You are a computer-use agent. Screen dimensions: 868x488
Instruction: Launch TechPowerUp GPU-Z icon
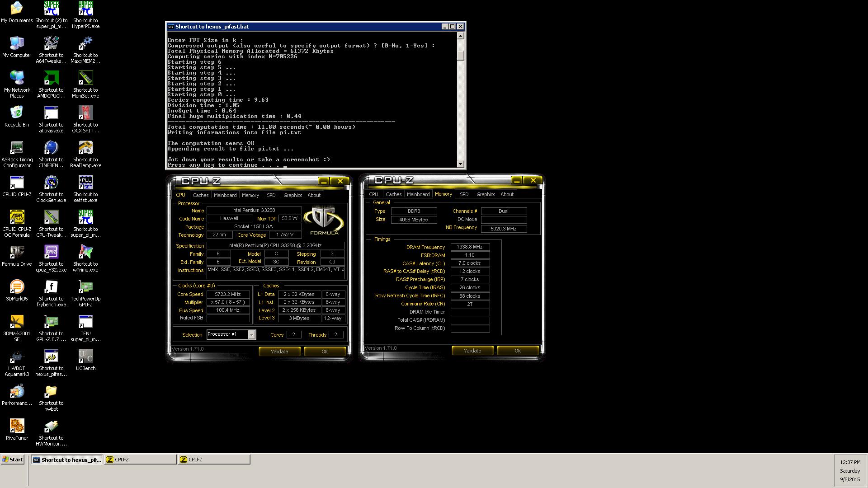click(x=85, y=294)
